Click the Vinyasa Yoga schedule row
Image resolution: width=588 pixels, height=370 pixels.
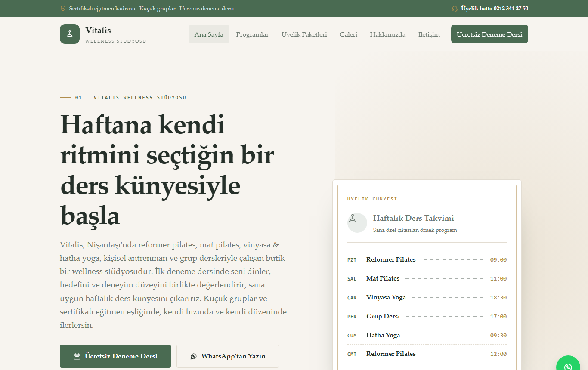tap(427, 297)
